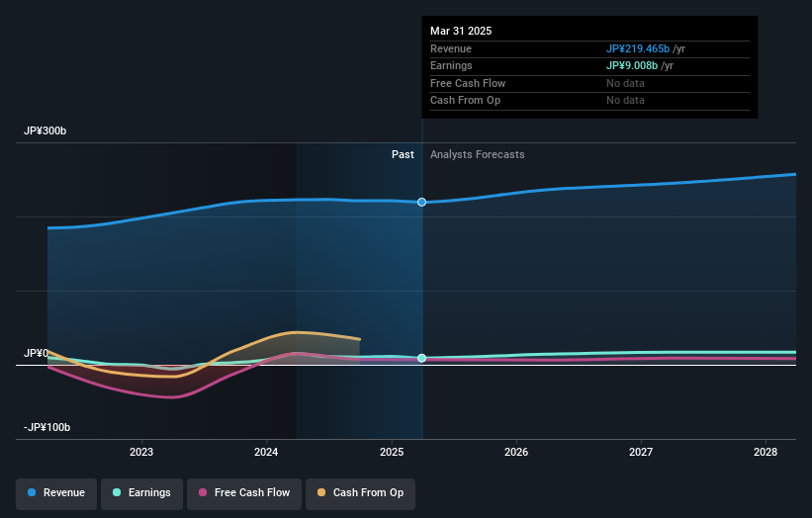The image size is (812, 518).
Task: Click the JP¥300b y-axis label
Action: [45, 130]
